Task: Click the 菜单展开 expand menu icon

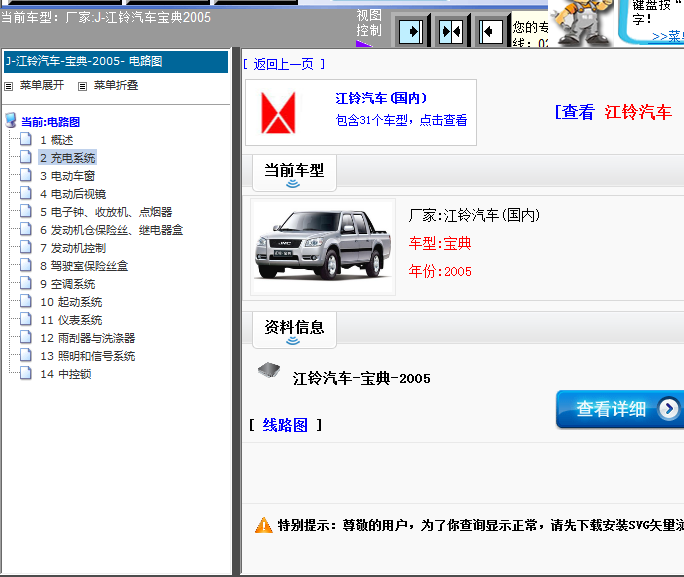Action: click(x=9, y=86)
